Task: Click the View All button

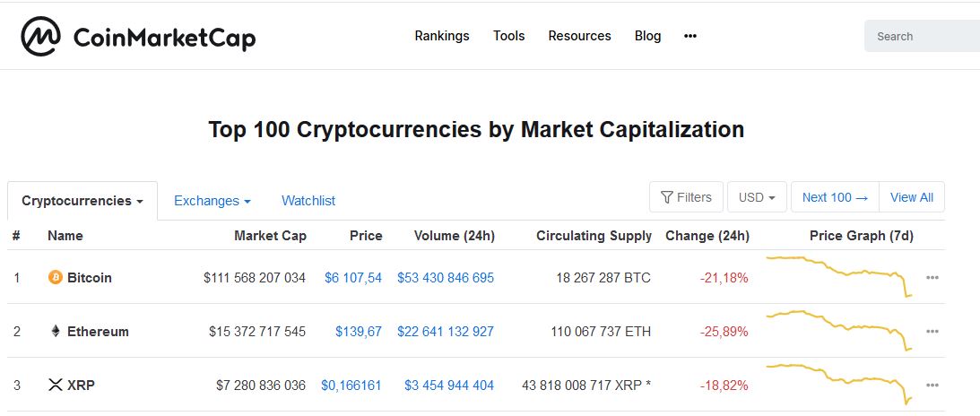Action: (x=912, y=197)
